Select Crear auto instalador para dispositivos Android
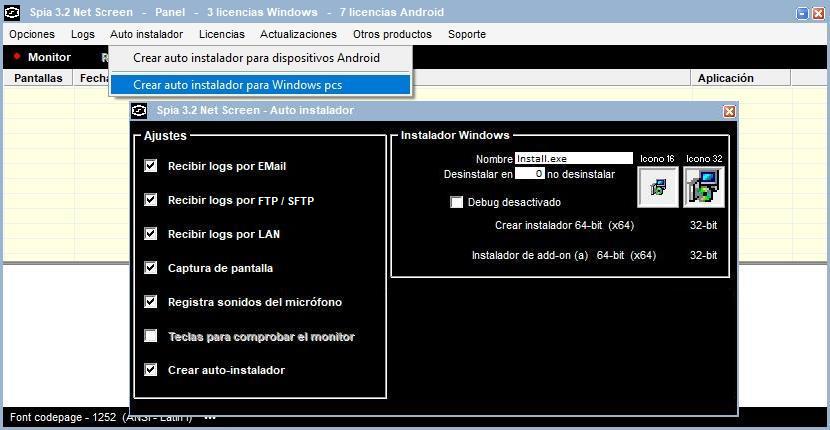The width and height of the screenshot is (830, 430). tap(260, 58)
